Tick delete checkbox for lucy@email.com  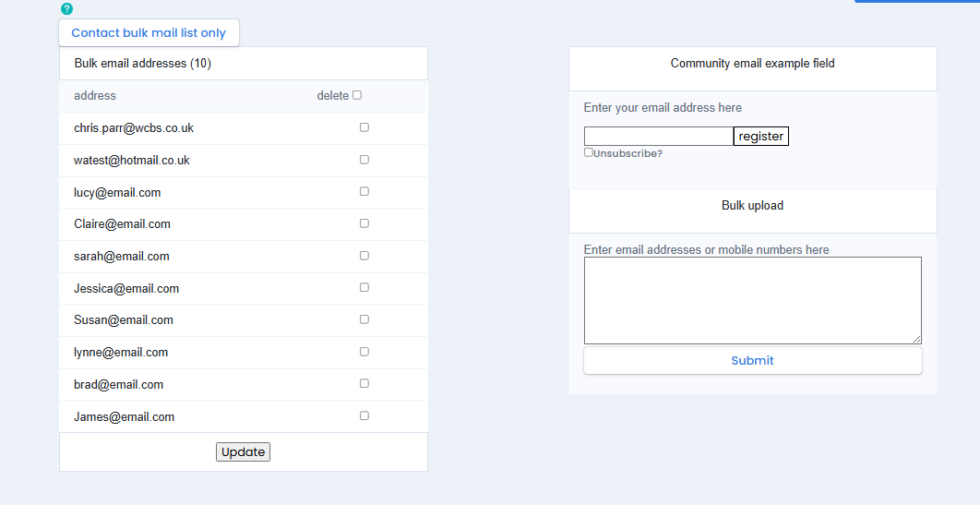(x=365, y=191)
